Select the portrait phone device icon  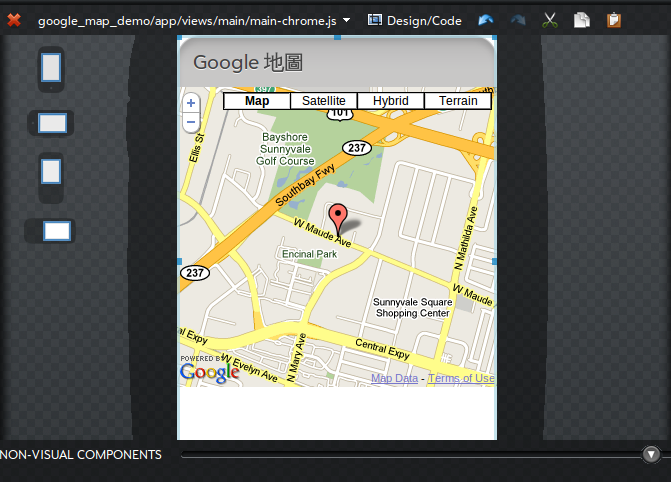(51, 69)
